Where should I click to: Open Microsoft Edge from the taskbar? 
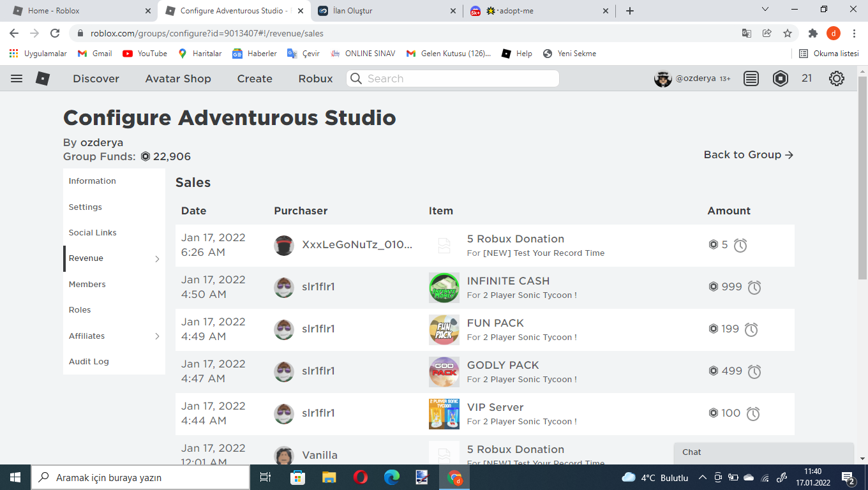click(x=391, y=477)
